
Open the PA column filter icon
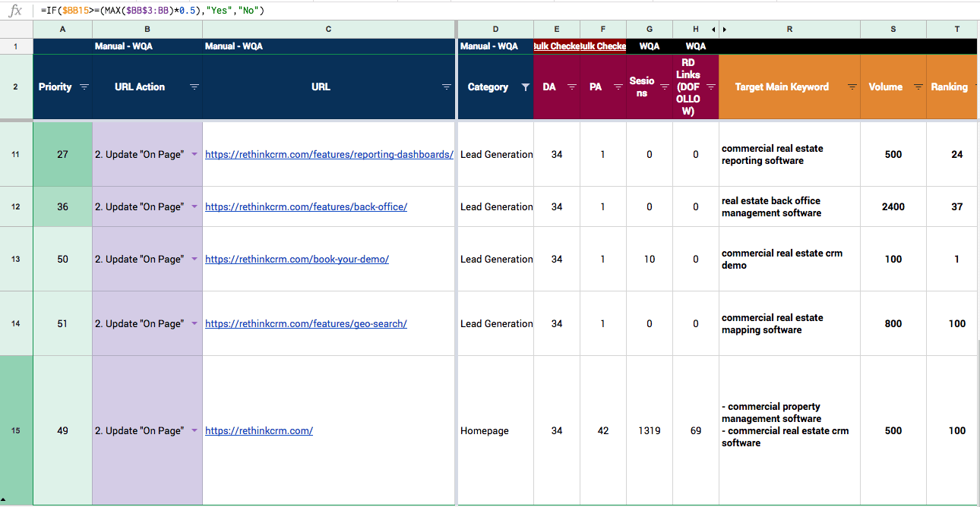[618, 87]
